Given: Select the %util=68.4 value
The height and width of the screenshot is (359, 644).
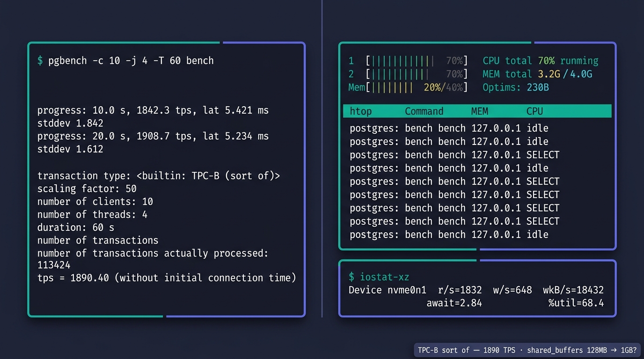Looking at the screenshot, I should point(576,303).
